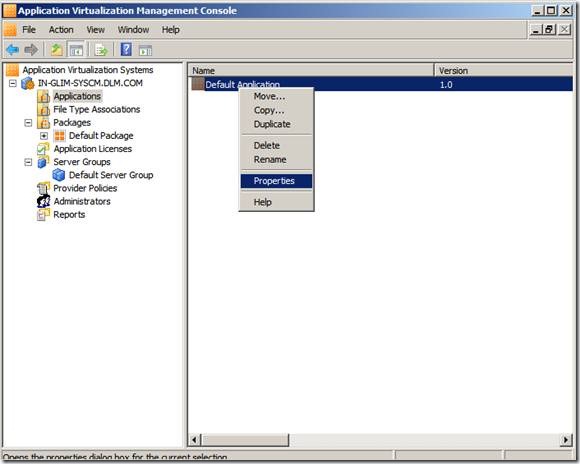
Task: Toggle the Show/Hide Console Tree icon
Action: pyautogui.click(x=76, y=50)
